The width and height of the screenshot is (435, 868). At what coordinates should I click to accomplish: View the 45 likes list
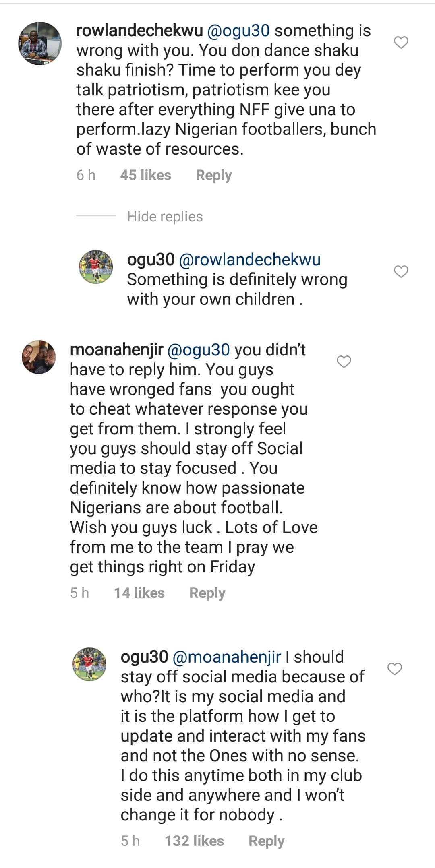pyautogui.click(x=145, y=175)
